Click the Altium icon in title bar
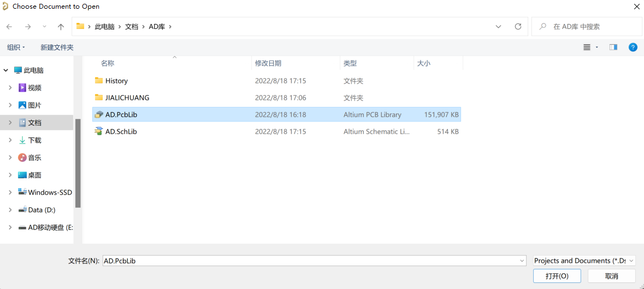 5,7
